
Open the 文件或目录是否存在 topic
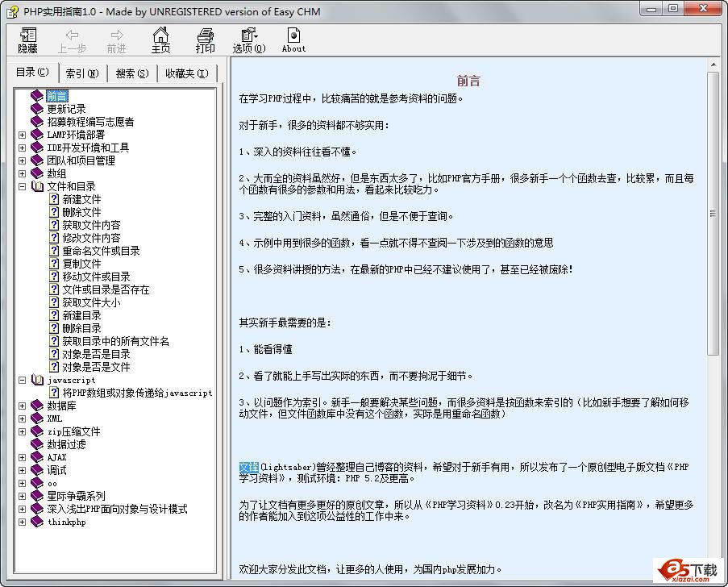point(106,289)
